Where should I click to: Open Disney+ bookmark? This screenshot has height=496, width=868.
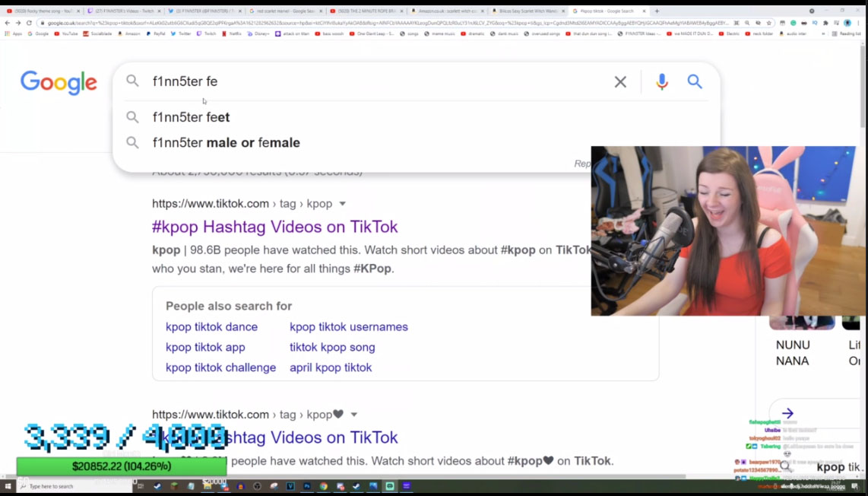(258, 33)
